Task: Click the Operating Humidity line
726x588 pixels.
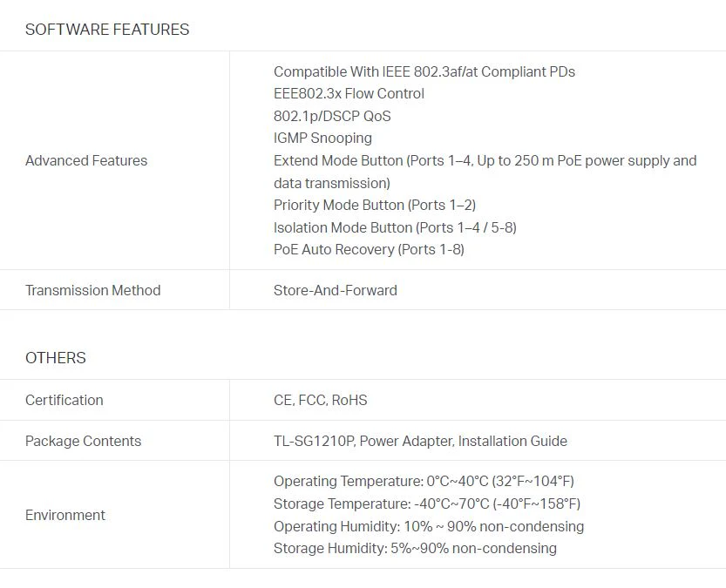Action: pos(429,526)
